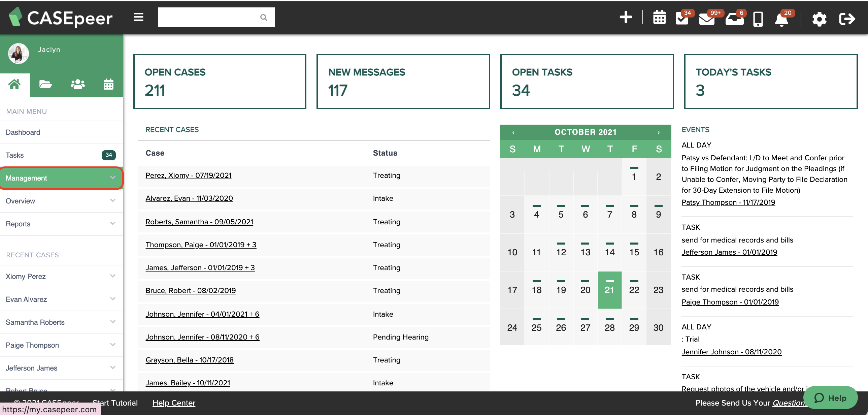Click the plus add-new icon
This screenshot has height=415, width=868.
[626, 17]
